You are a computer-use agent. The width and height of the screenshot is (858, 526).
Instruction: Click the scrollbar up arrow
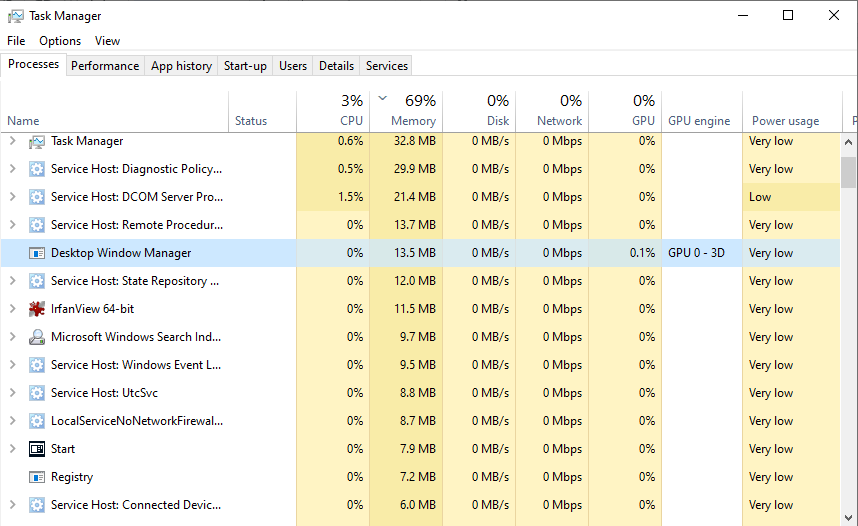(x=848, y=142)
